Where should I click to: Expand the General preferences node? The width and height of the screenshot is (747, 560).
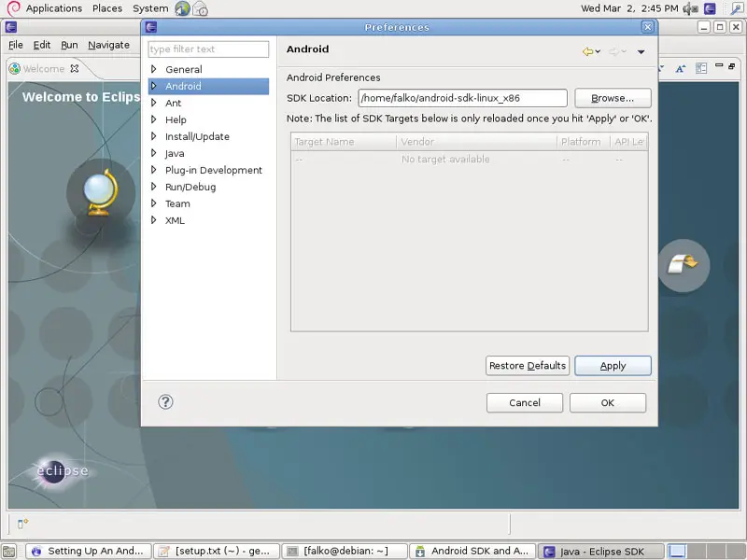pyautogui.click(x=153, y=69)
